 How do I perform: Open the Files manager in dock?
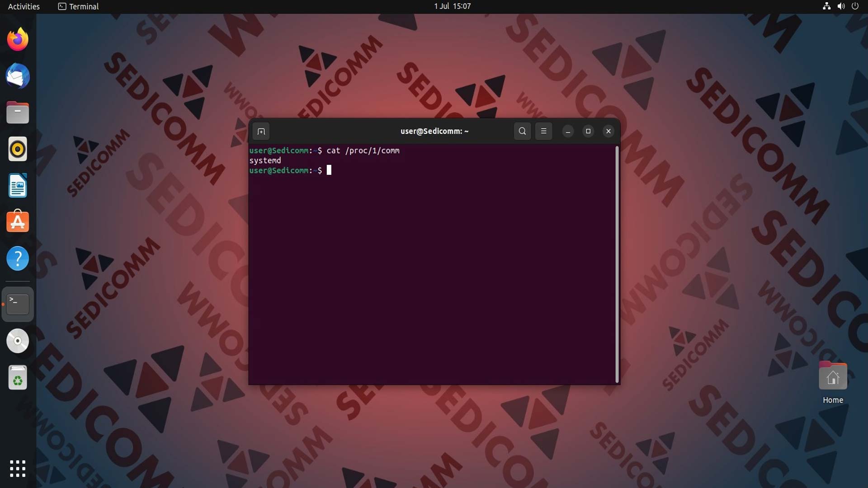pyautogui.click(x=18, y=113)
